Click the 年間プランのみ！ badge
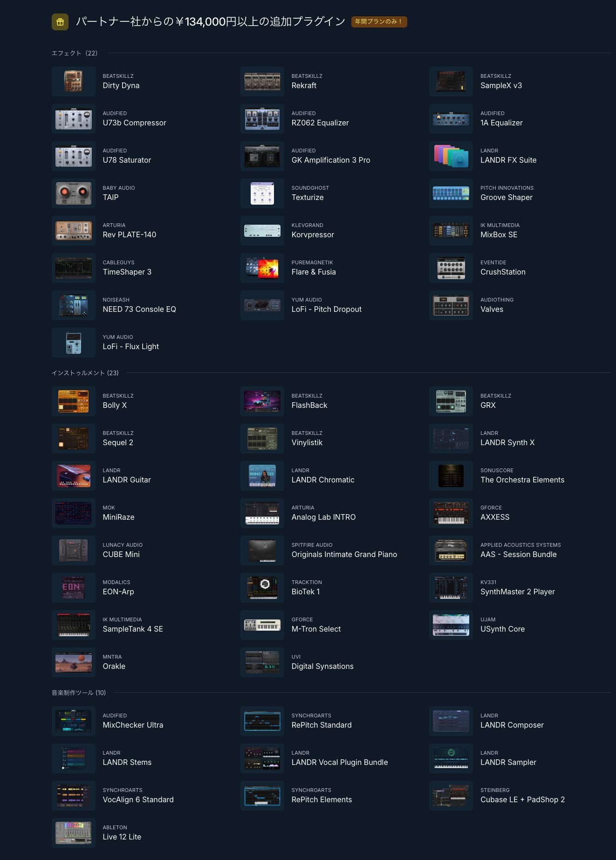 [379, 22]
